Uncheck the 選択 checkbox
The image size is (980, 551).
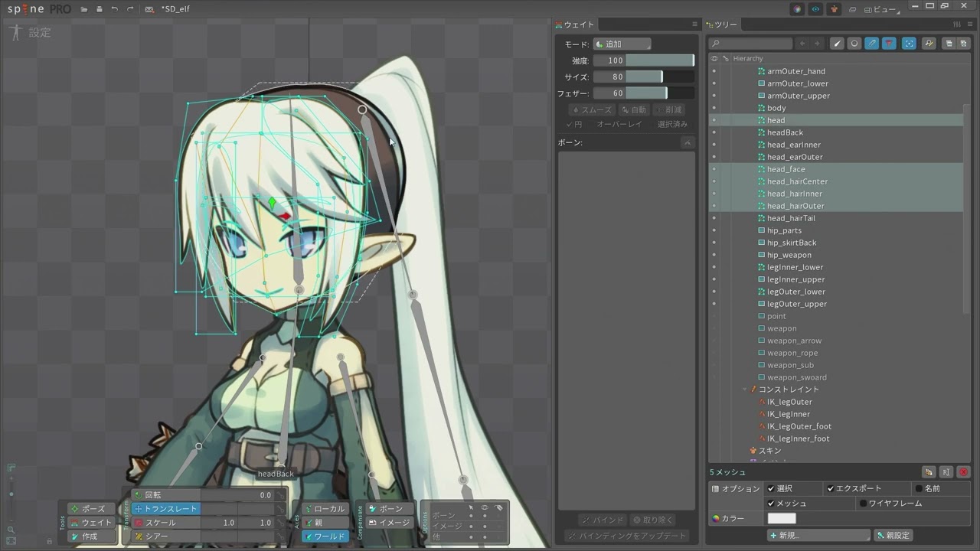click(771, 488)
